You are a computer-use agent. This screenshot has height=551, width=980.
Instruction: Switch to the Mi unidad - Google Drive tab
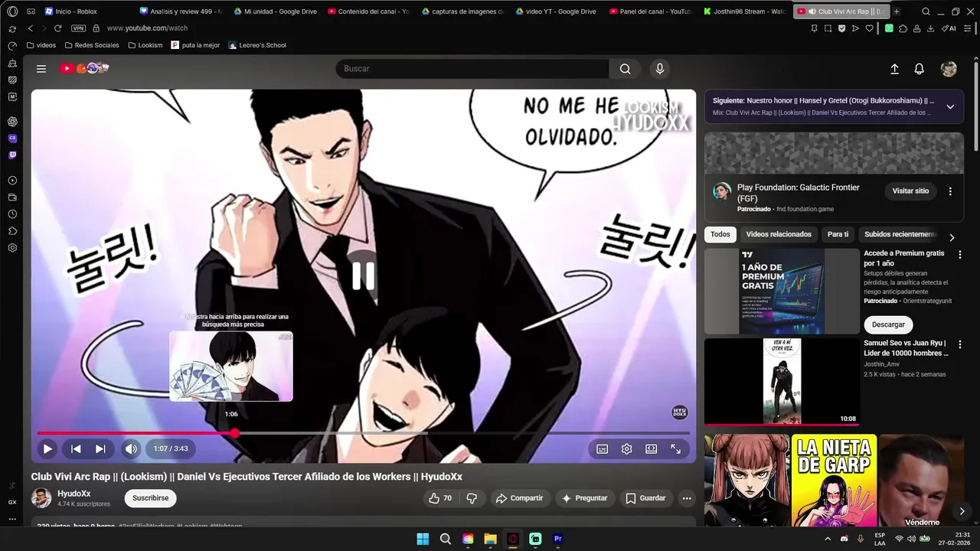click(x=276, y=11)
